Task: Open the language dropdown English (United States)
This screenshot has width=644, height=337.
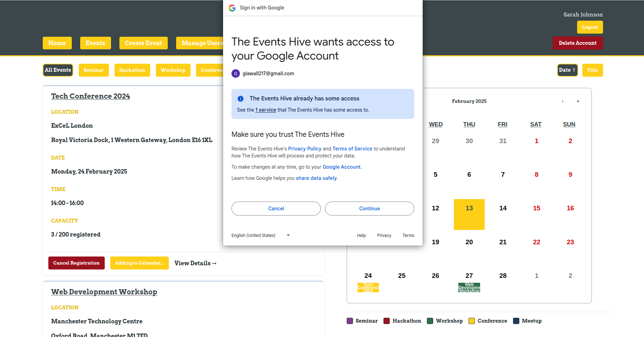Action: pyautogui.click(x=261, y=236)
